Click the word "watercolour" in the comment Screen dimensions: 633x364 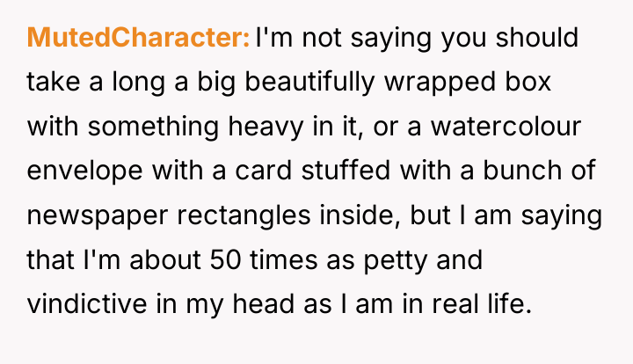[506, 127]
